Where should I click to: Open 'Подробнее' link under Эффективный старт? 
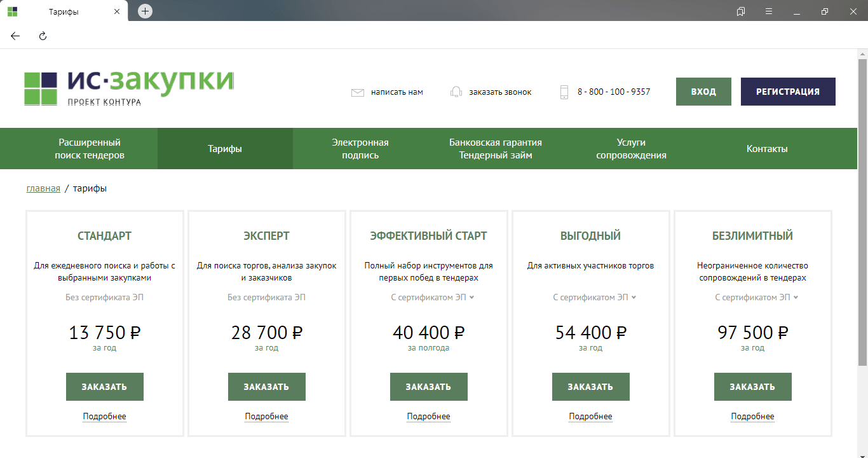pos(429,417)
